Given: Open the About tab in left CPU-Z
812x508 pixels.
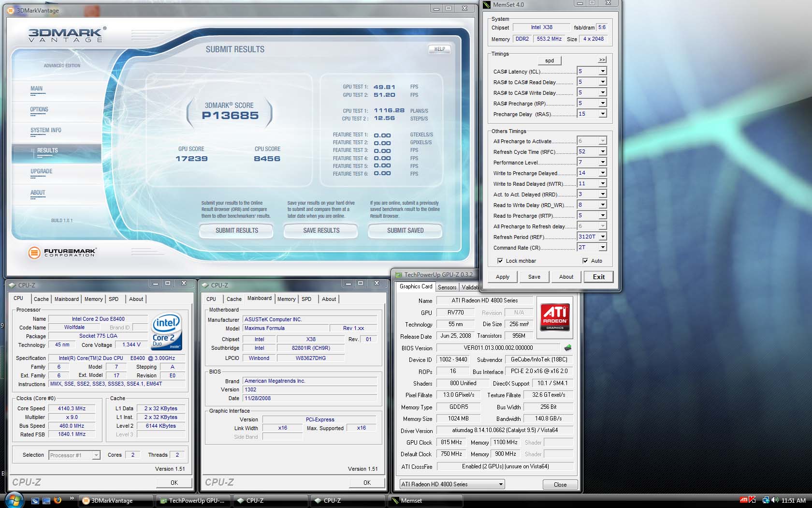Looking at the screenshot, I should pos(136,299).
